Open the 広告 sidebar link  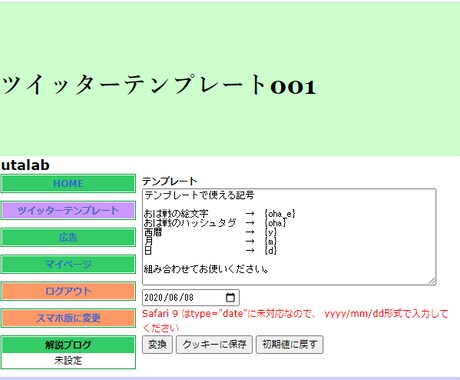click(x=68, y=237)
